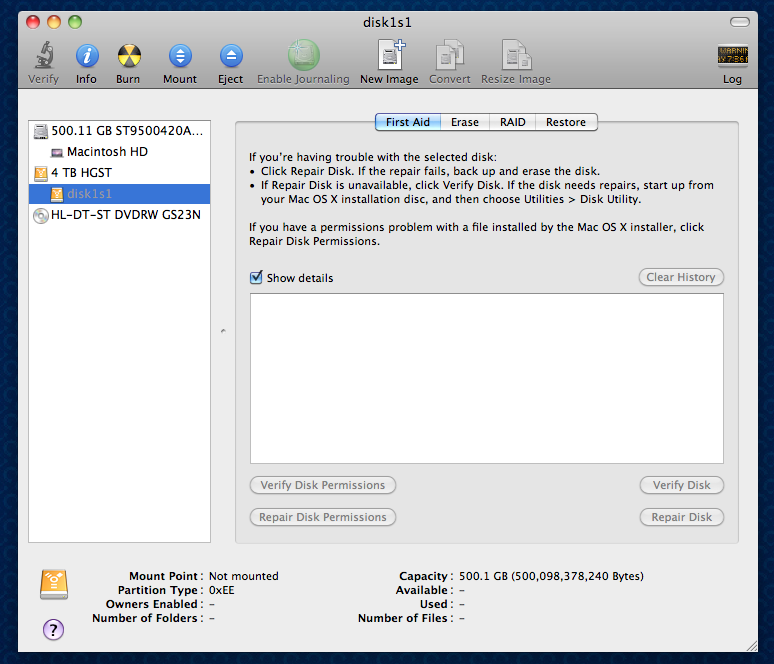Switch to the First Aid tab
Viewport: 774px width, 664px height.
click(408, 122)
